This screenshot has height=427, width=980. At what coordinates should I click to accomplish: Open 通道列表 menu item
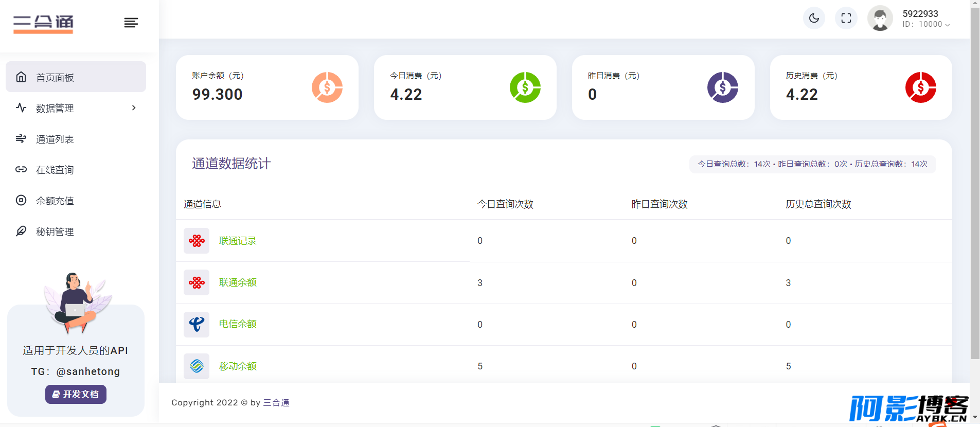point(76,139)
